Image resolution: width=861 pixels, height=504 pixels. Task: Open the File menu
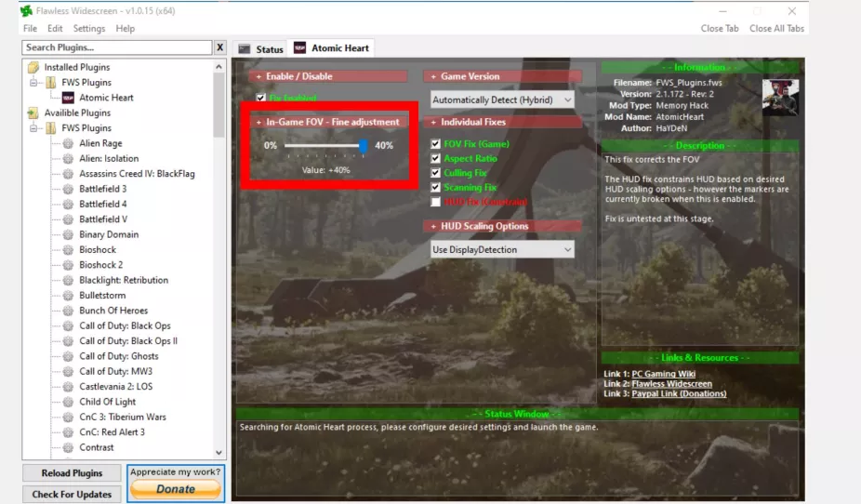(30, 29)
